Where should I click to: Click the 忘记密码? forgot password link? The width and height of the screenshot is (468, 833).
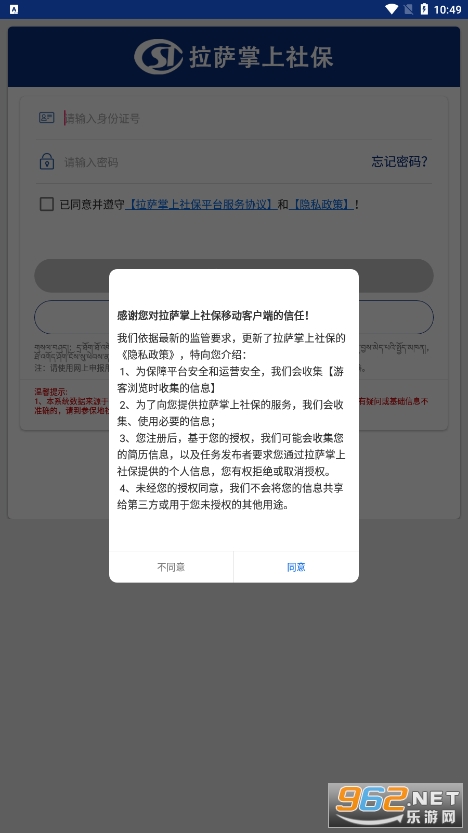click(399, 162)
